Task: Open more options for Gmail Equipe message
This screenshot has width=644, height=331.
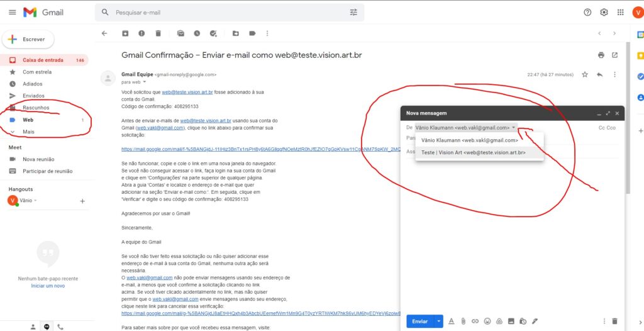Action: pos(614,74)
